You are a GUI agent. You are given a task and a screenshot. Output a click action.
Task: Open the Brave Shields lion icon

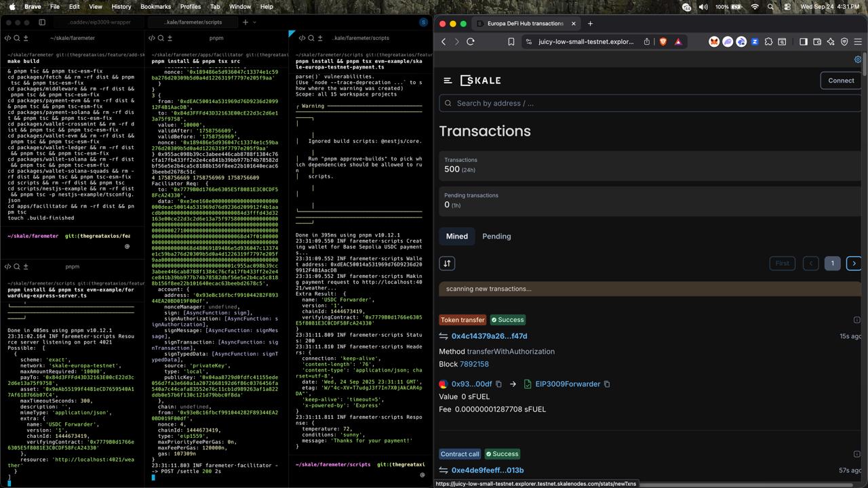tap(663, 41)
